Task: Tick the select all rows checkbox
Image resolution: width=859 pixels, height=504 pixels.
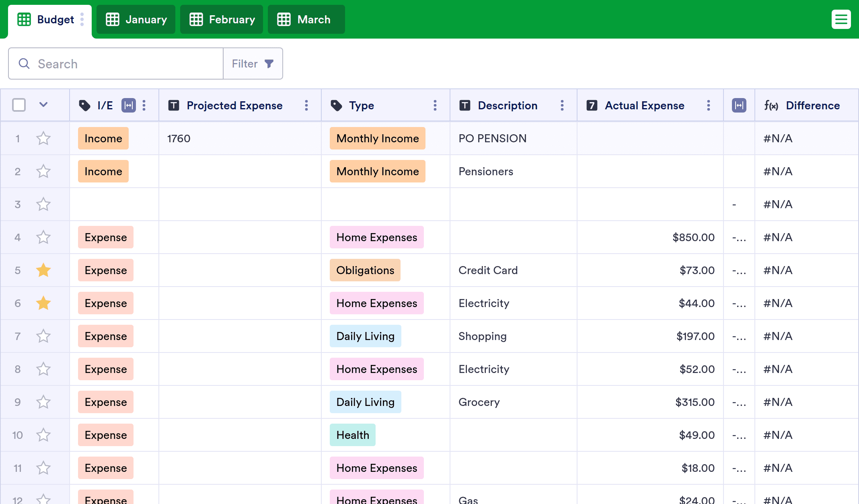Action: pyautogui.click(x=19, y=105)
